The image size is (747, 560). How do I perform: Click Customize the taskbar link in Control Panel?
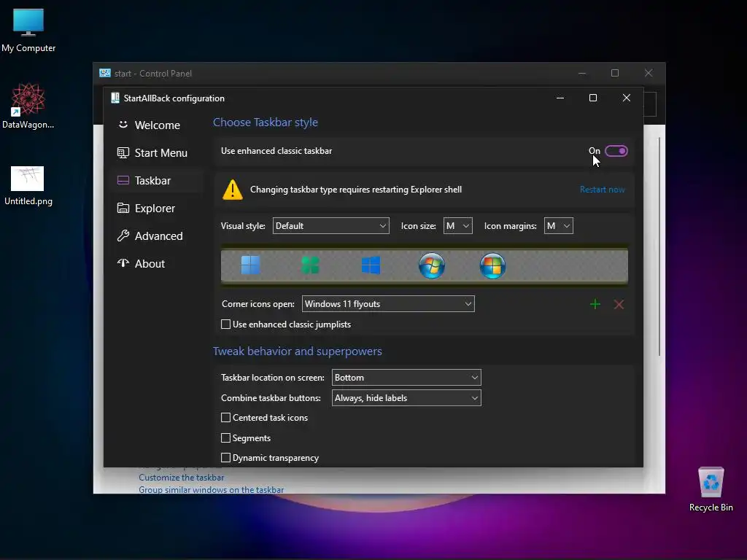[181, 477]
